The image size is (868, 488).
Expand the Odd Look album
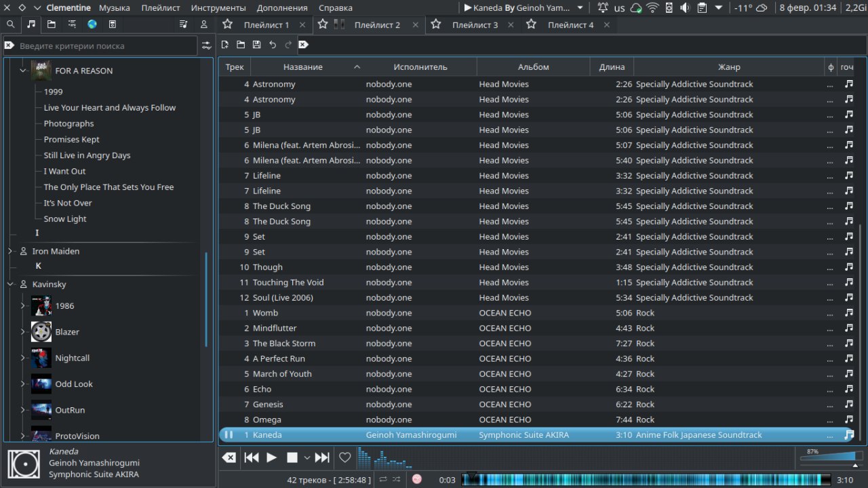click(22, 383)
